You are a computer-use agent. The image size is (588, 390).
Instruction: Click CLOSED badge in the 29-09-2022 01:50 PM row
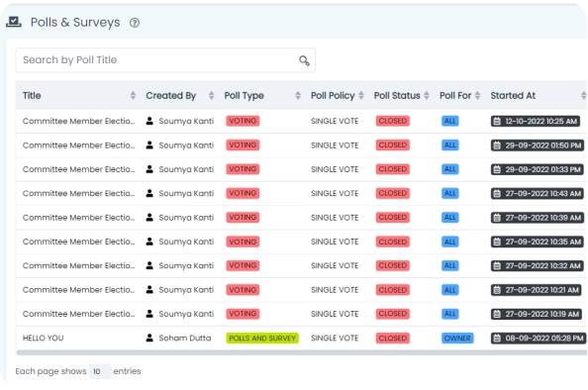393,145
